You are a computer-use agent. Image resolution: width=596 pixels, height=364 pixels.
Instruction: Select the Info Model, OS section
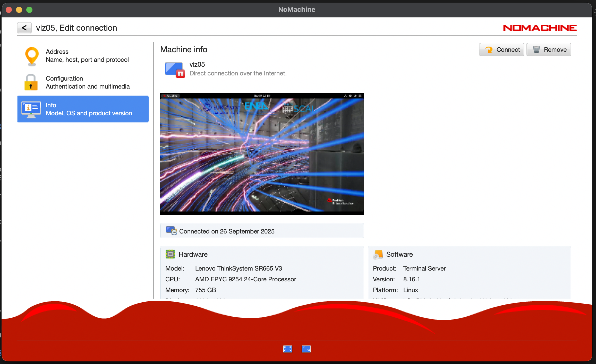tap(89, 109)
